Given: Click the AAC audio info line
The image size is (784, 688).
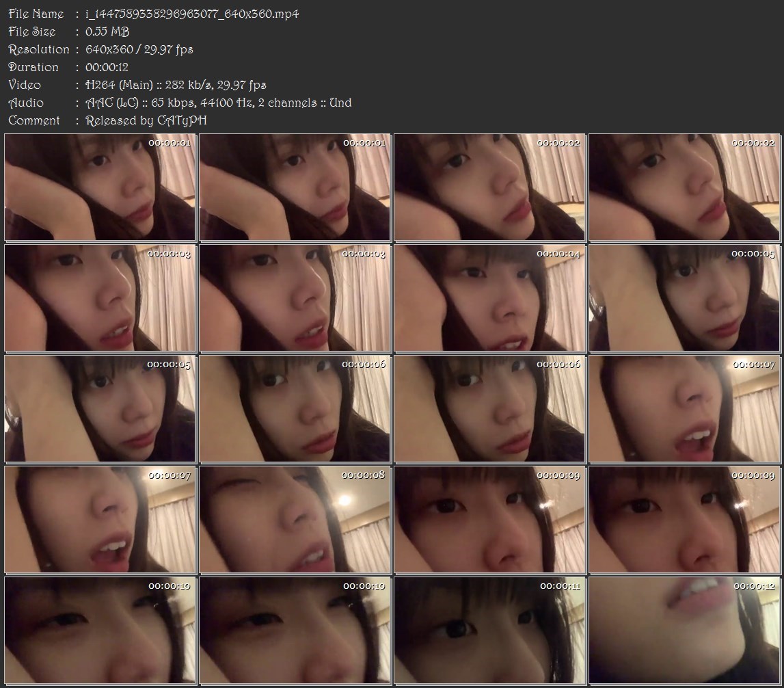Looking at the screenshot, I should (x=218, y=103).
